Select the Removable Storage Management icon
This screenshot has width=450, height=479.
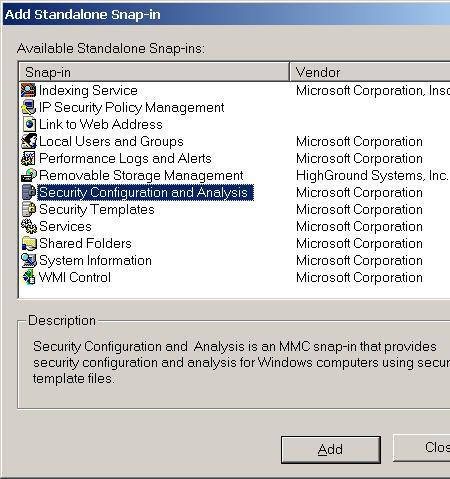(x=29, y=175)
